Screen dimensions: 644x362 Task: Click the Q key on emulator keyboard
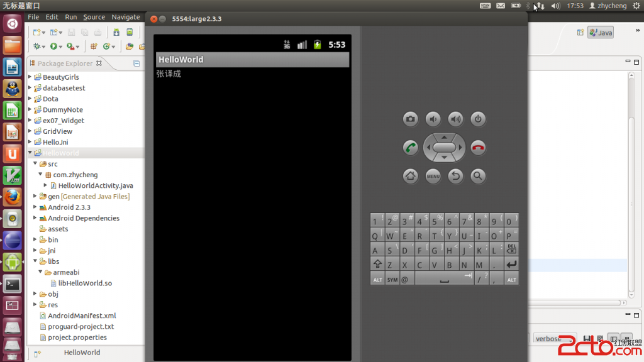pos(377,235)
